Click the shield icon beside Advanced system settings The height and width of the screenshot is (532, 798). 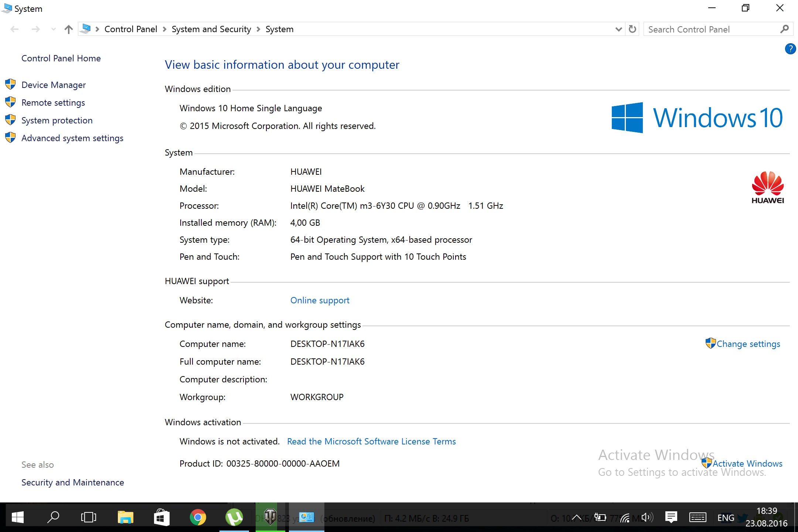10,137
